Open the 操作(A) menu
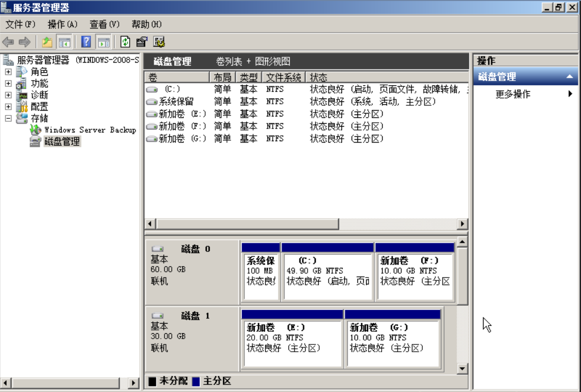 click(x=62, y=24)
